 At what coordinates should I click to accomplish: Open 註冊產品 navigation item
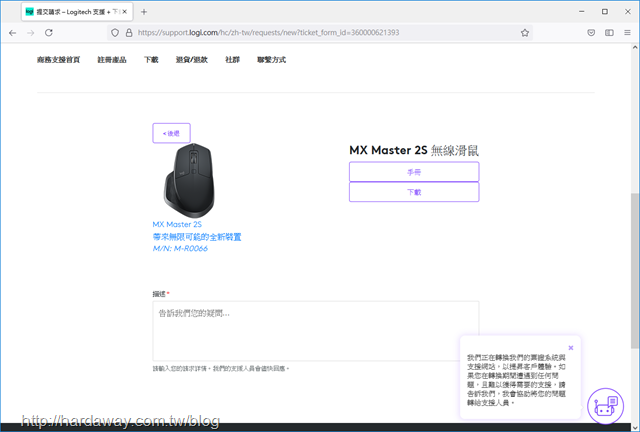112,60
